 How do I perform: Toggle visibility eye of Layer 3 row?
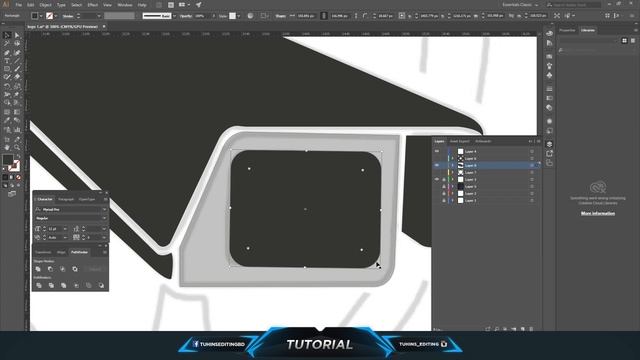(x=437, y=179)
